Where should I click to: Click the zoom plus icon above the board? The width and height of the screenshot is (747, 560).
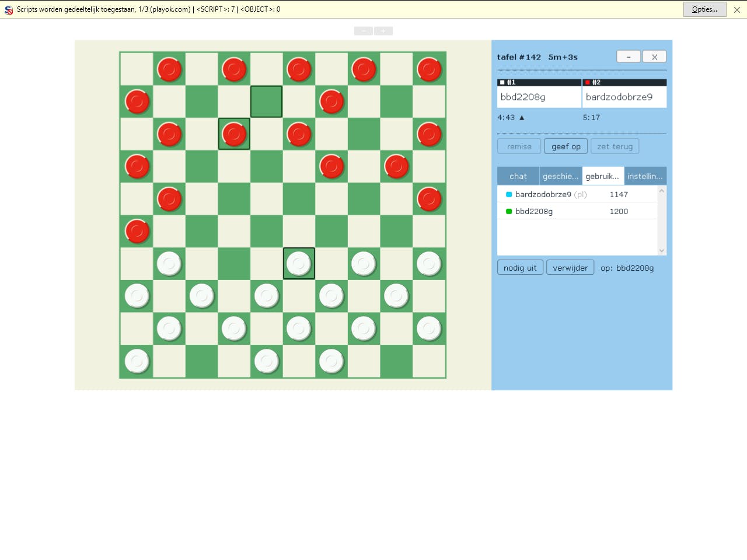383,31
